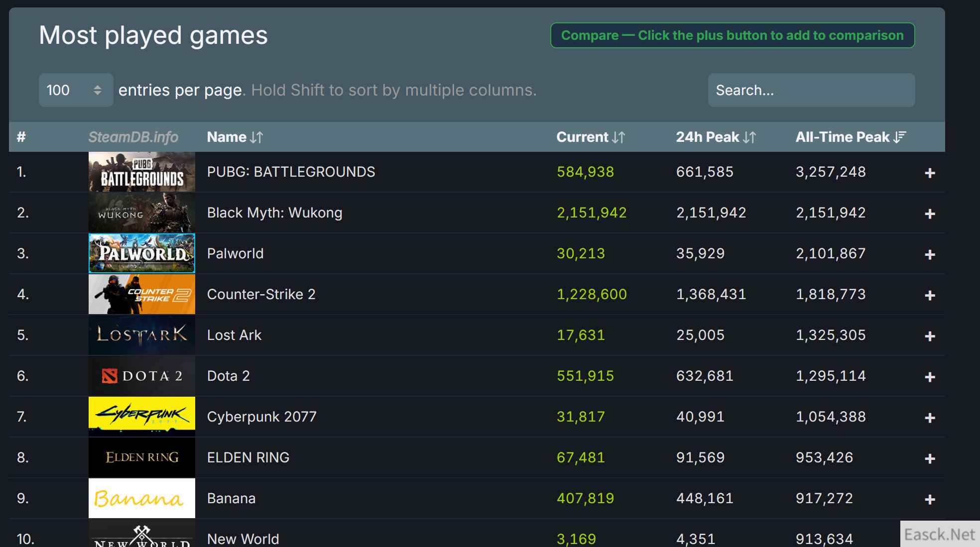980x547 pixels.
Task: Open Black Myth: Wukong banner thumbnail
Action: (x=142, y=213)
